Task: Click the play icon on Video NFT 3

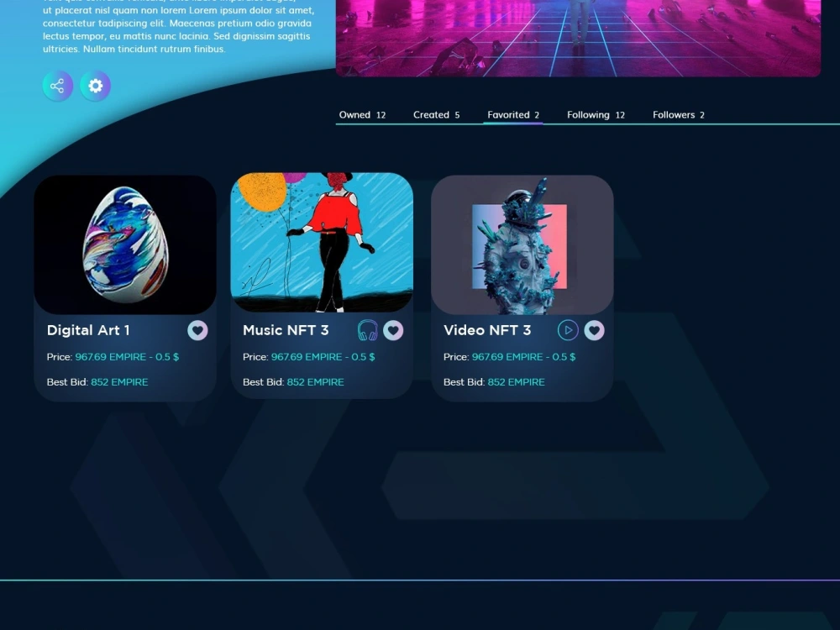Action: tap(568, 330)
